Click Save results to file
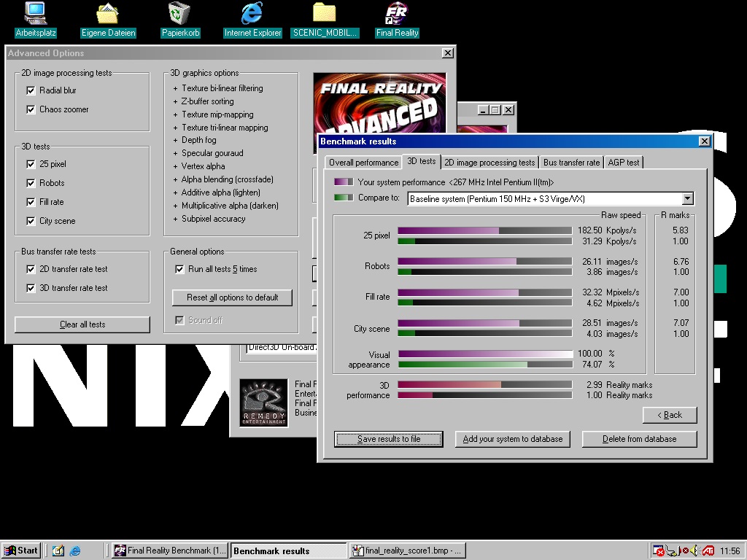Image resolution: width=747 pixels, height=560 pixels. click(389, 439)
